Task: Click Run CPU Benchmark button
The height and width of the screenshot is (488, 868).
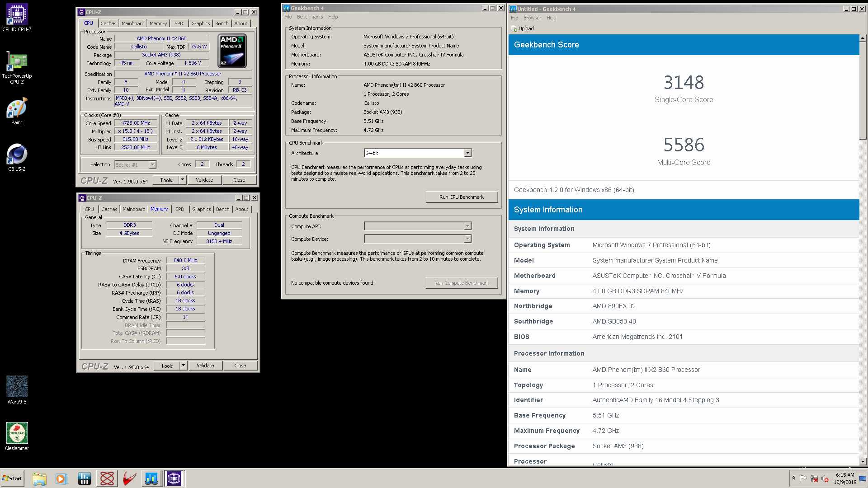Action: [462, 197]
